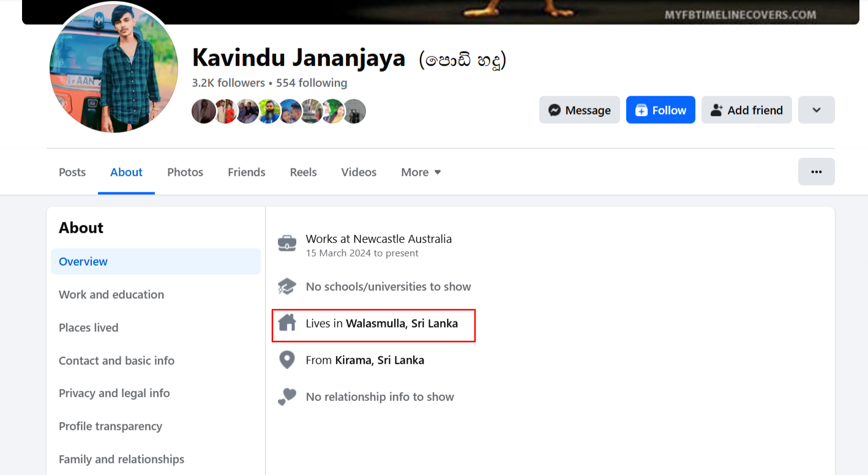Click the Sinhala nickname beside the name
The height and width of the screenshot is (475, 868).
click(462, 59)
